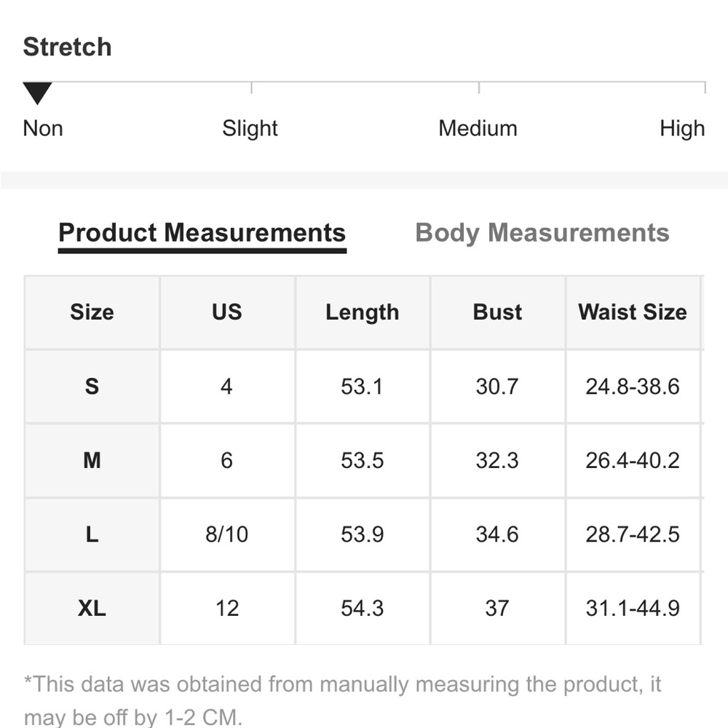
Task: Switch to the Body Measurements tab
Action: coord(542,233)
